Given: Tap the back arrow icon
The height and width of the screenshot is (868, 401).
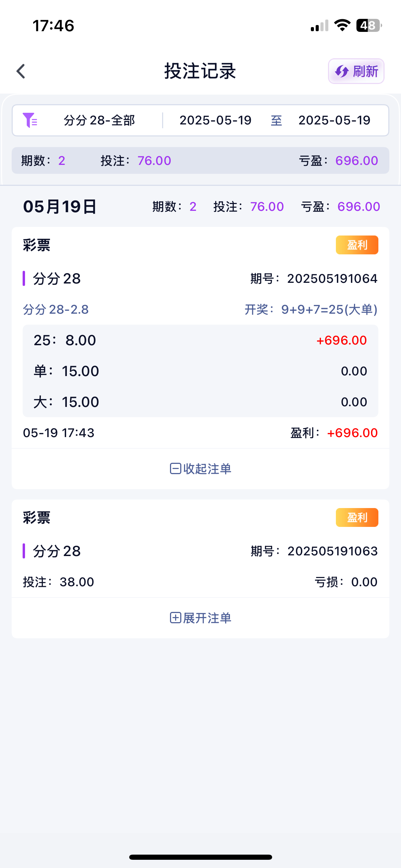Looking at the screenshot, I should click(x=21, y=71).
